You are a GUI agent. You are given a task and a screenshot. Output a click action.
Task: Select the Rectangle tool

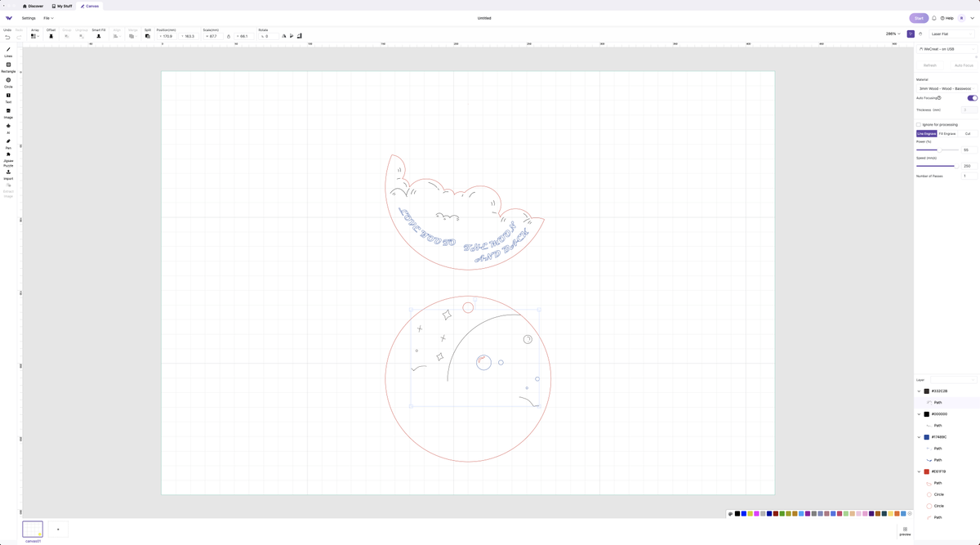coord(8,66)
